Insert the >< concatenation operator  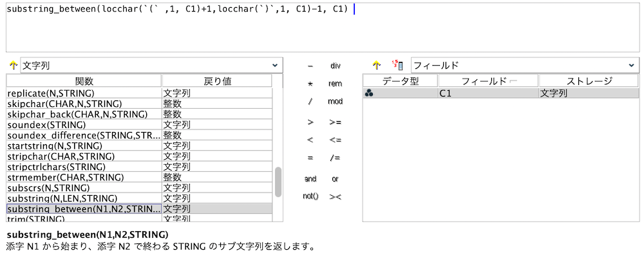coord(335,196)
